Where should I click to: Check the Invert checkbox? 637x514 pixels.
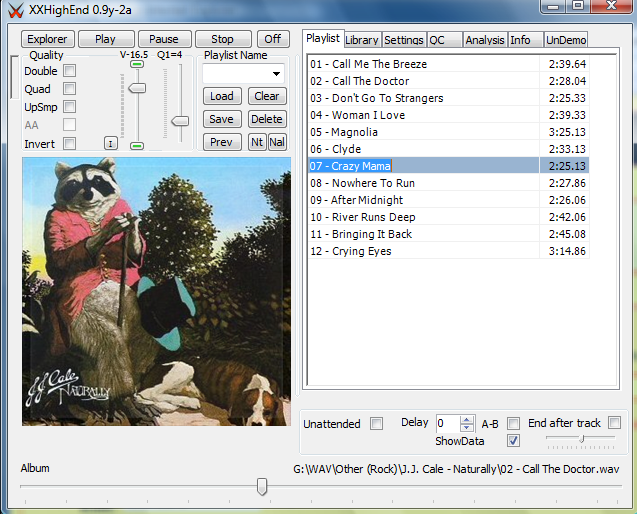[x=69, y=143]
